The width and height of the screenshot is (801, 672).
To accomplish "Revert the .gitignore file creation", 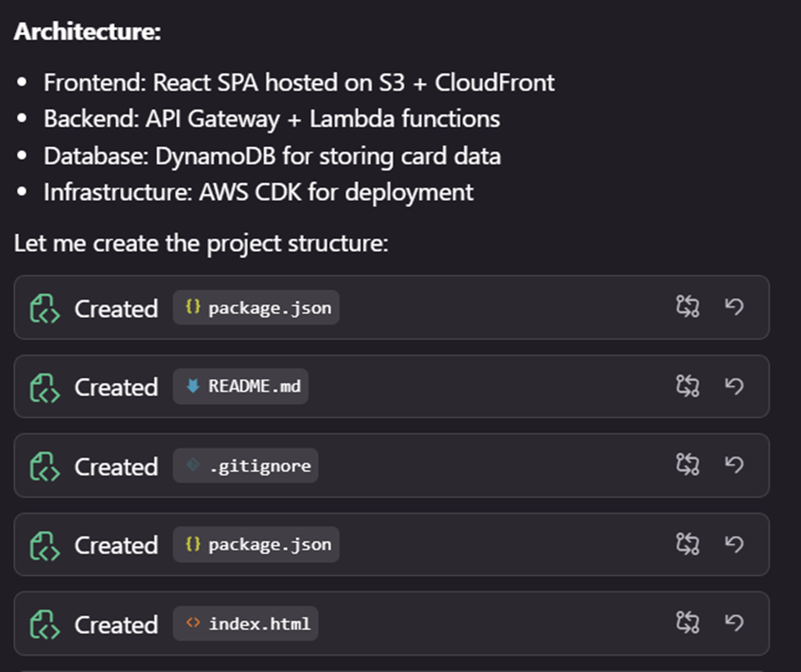I will (x=734, y=465).
